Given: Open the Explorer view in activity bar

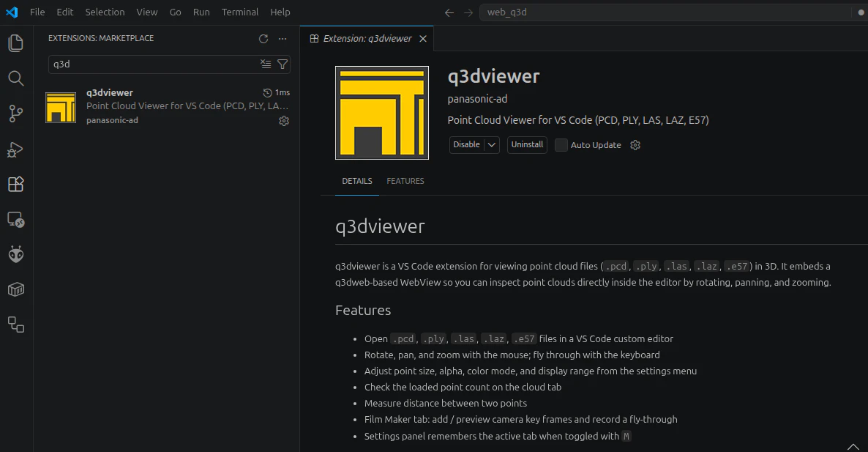Looking at the screenshot, I should [x=16, y=43].
